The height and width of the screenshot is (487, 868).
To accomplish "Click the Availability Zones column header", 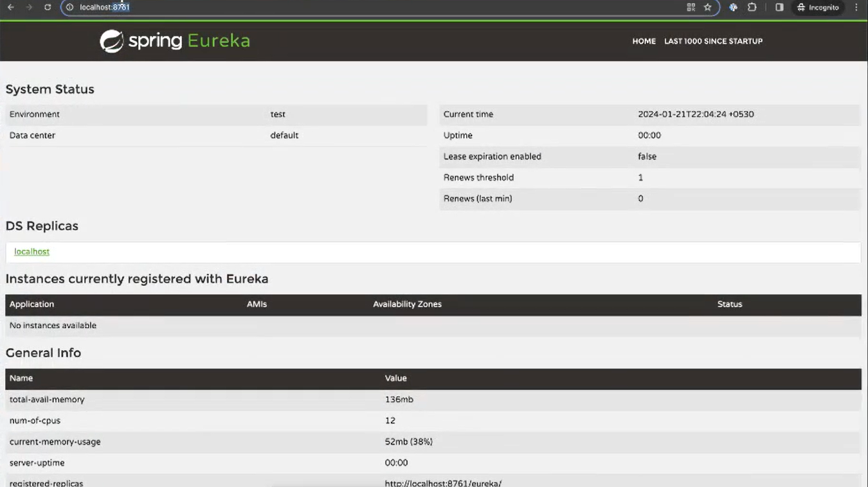I will point(407,305).
